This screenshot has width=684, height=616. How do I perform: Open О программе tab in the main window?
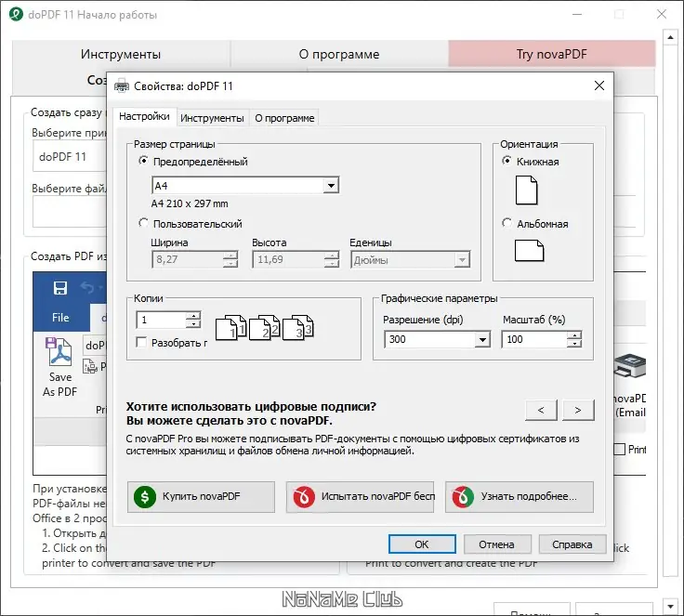339,54
